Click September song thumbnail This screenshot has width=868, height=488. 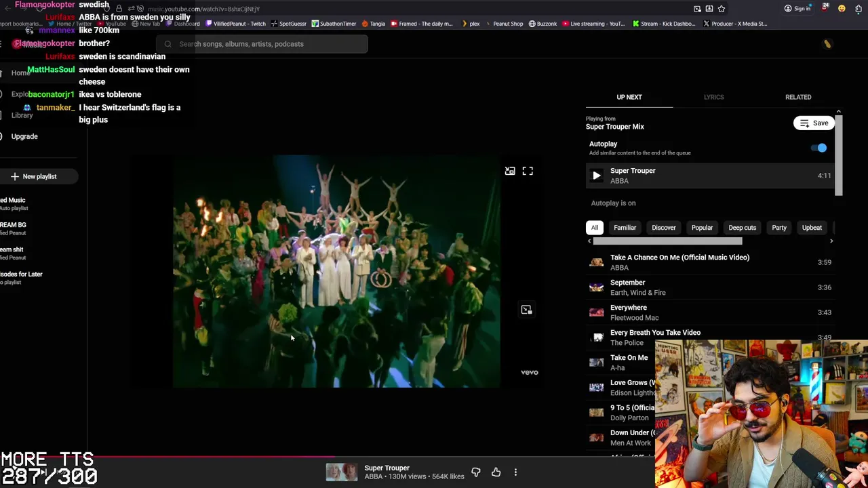[x=596, y=287]
